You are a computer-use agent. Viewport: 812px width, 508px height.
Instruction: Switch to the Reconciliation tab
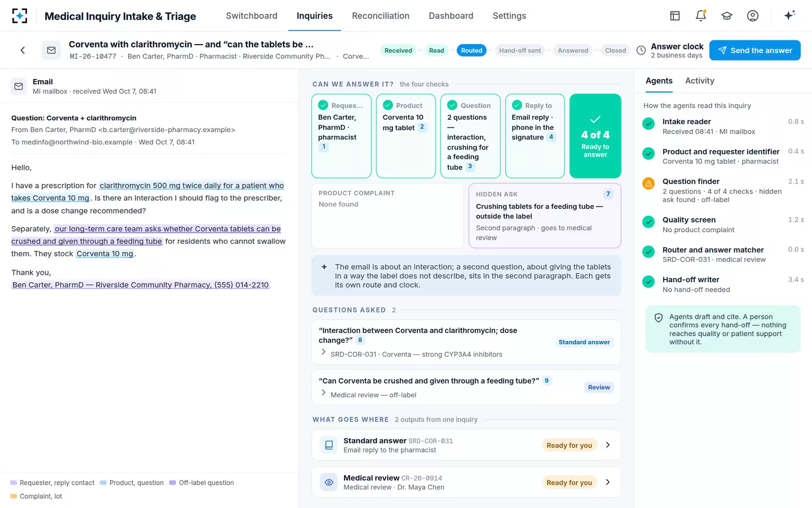click(x=381, y=16)
